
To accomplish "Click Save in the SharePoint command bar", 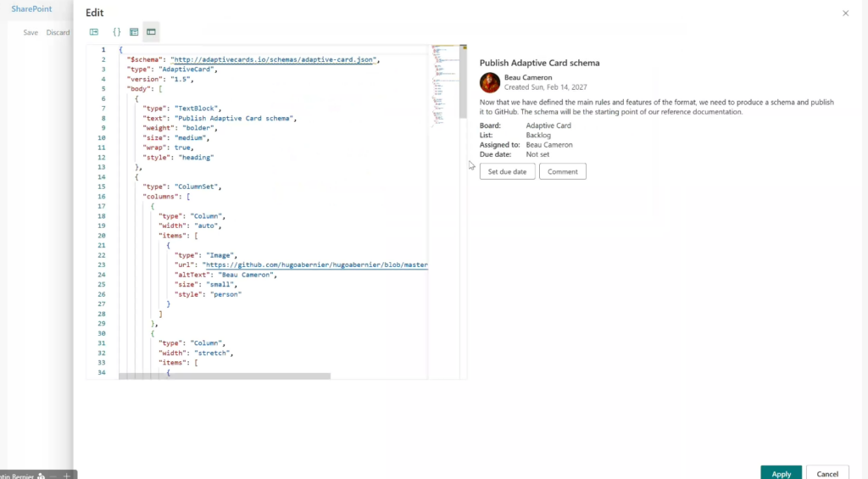I will click(31, 32).
